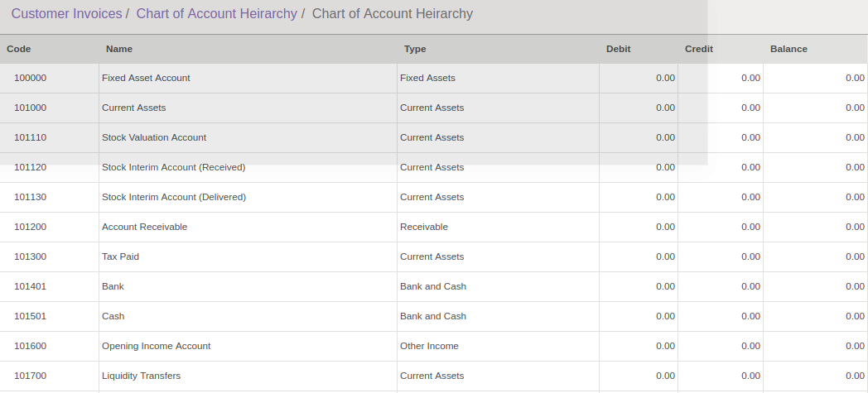Click the Debit column header
Image resolution: width=868 pixels, height=393 pixels.
click(x=618, y=49)
